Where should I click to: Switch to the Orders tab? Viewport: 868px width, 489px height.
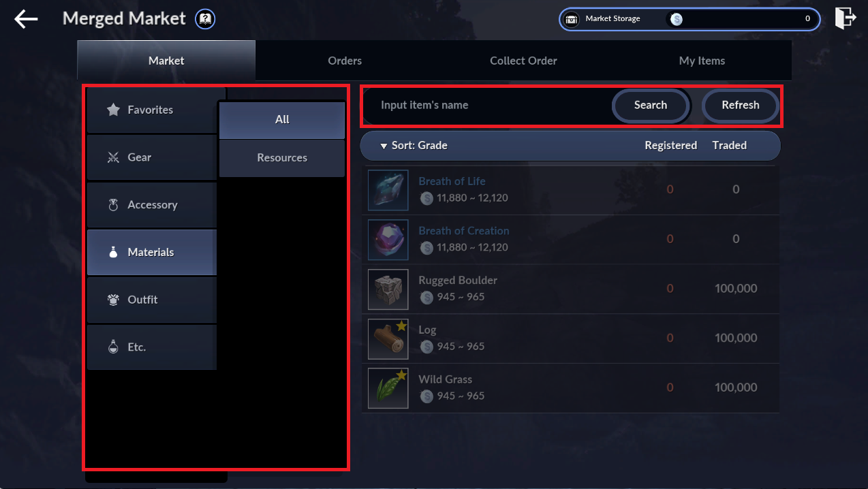tap(345, 61)
